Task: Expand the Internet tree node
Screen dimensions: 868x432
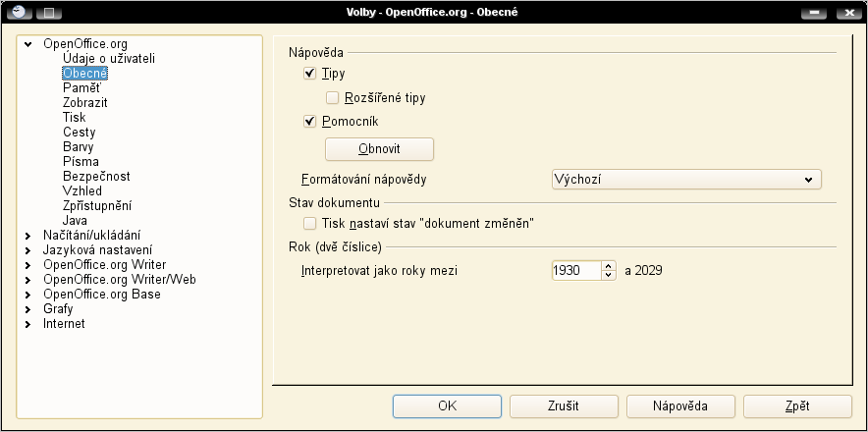Action: pos(27,324)
